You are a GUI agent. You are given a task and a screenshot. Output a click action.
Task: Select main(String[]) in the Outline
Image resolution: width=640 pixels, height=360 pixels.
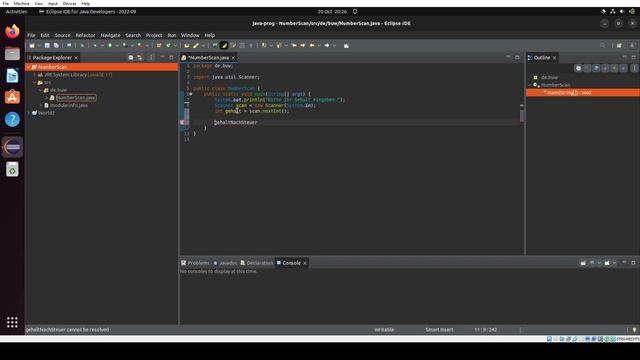569,93
